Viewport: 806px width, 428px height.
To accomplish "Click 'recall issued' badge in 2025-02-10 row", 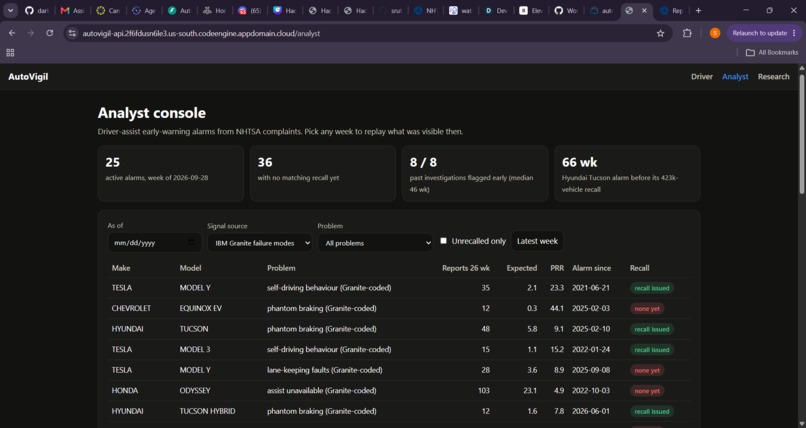I will pos(652,329).
